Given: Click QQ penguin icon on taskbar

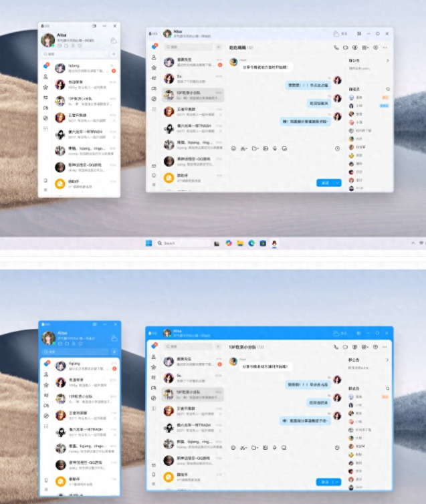Looking at the screenshot, I should tap(274, 243).
